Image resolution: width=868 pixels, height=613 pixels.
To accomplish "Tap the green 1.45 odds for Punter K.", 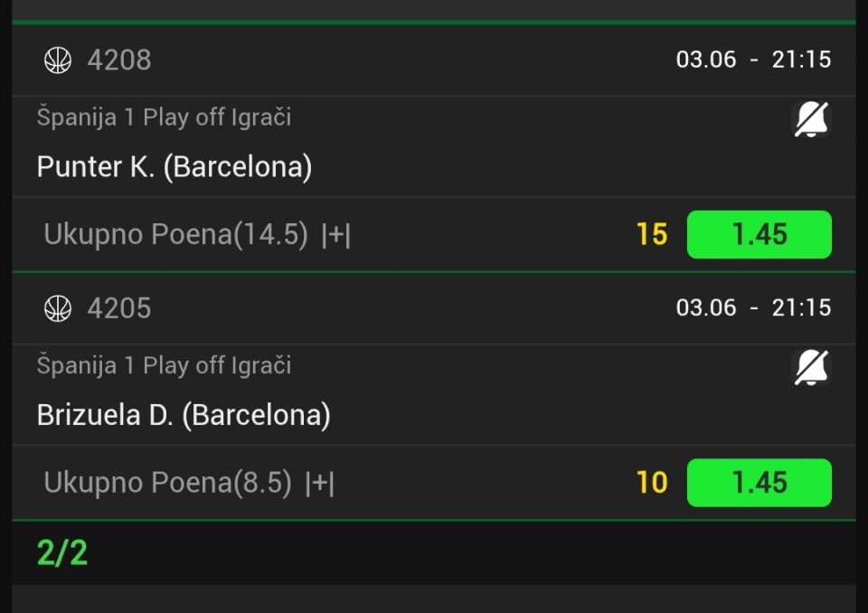I will [x=759, y=235].
